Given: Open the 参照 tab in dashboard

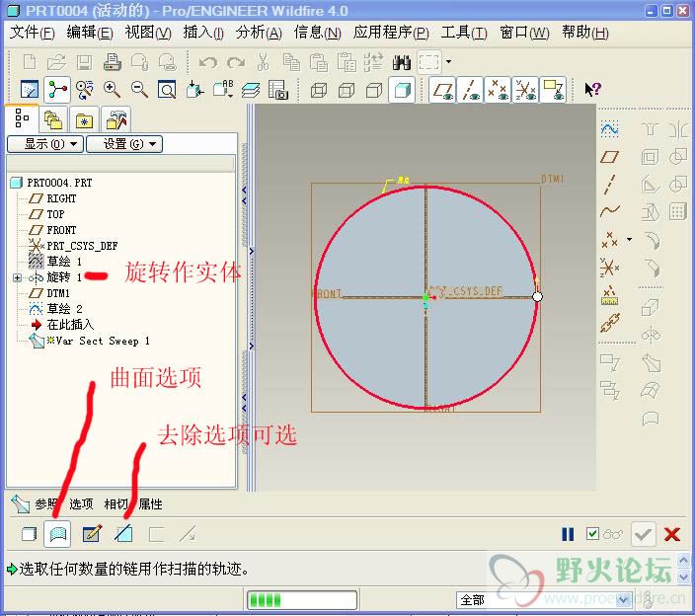Looking at the screenshot, I should [x=45, y=504].
